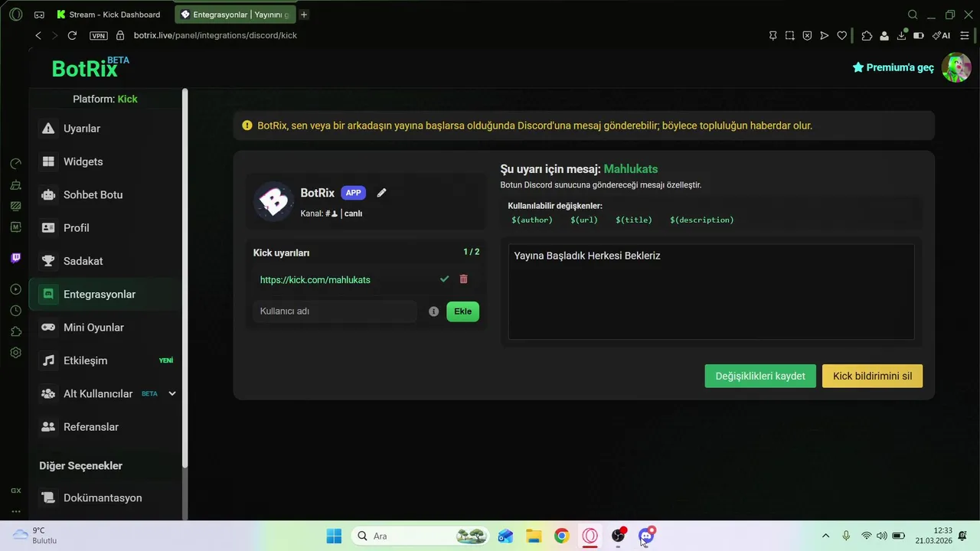Click Premium'a geç link
The width and height of the screenshot is (980, 551).
click(893, 67)
